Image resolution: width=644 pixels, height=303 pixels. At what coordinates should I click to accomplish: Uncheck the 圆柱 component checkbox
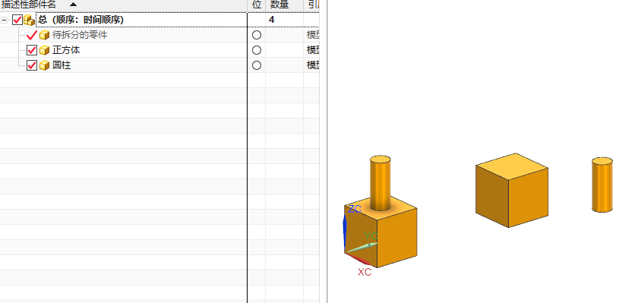(x=32, y=65)
